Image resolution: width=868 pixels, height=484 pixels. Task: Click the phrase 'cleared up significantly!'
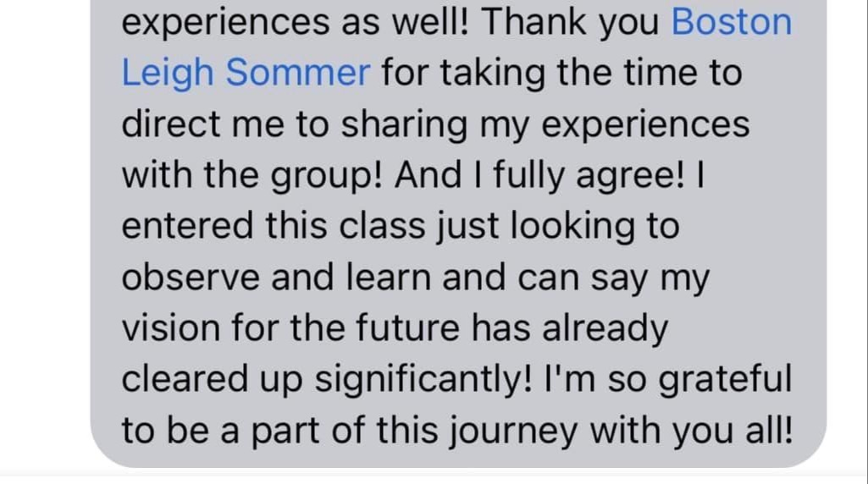tap(327, 380)
